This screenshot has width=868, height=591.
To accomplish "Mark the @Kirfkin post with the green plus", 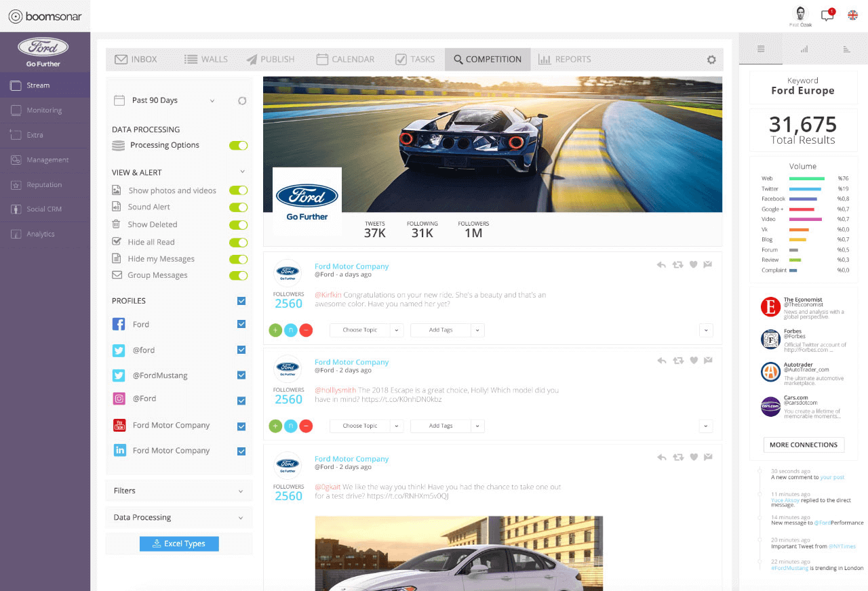I will 275,330.
